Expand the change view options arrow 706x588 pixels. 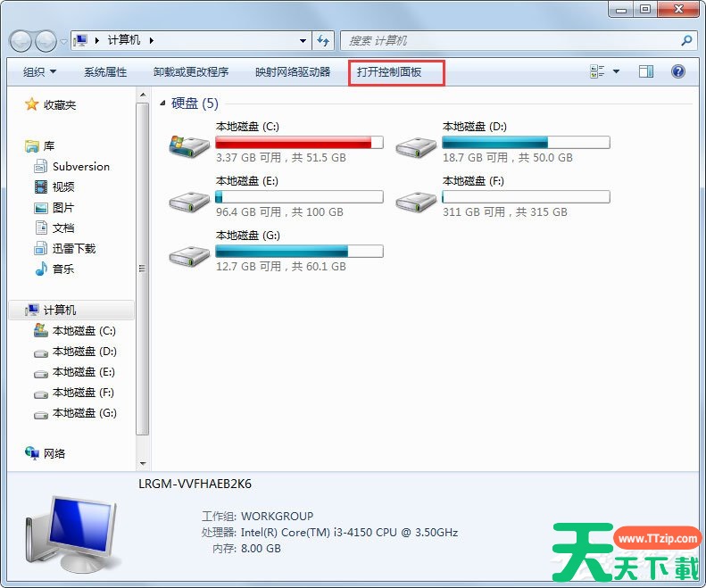coord(616,72)
